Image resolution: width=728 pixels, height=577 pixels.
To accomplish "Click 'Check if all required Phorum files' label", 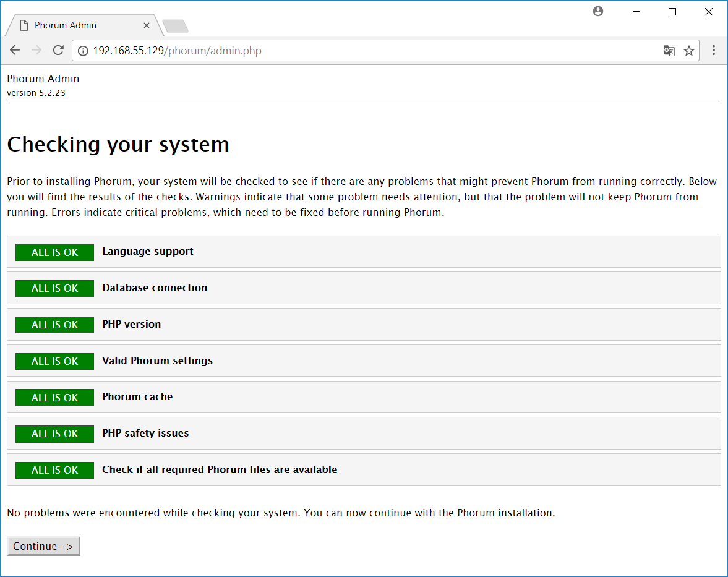I will point(220,469).
